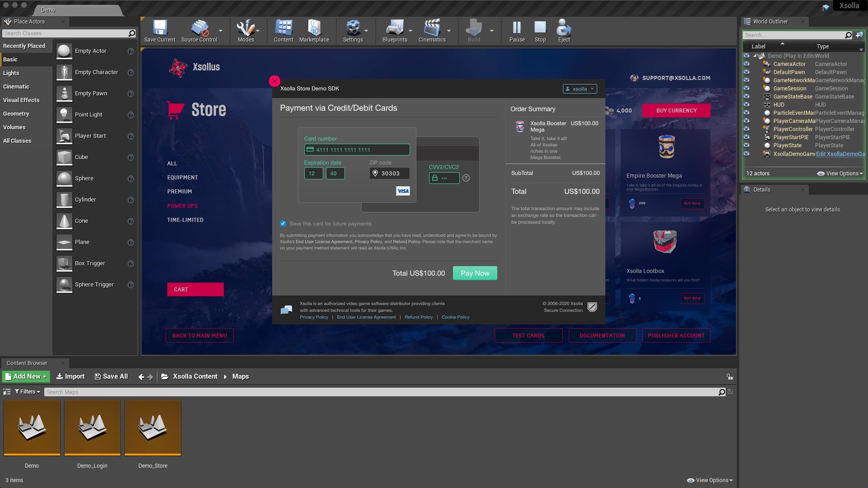This screenshot has width=868, height=488.
Task: Select the Empty Character icon
Action: [x=64, y=72]
